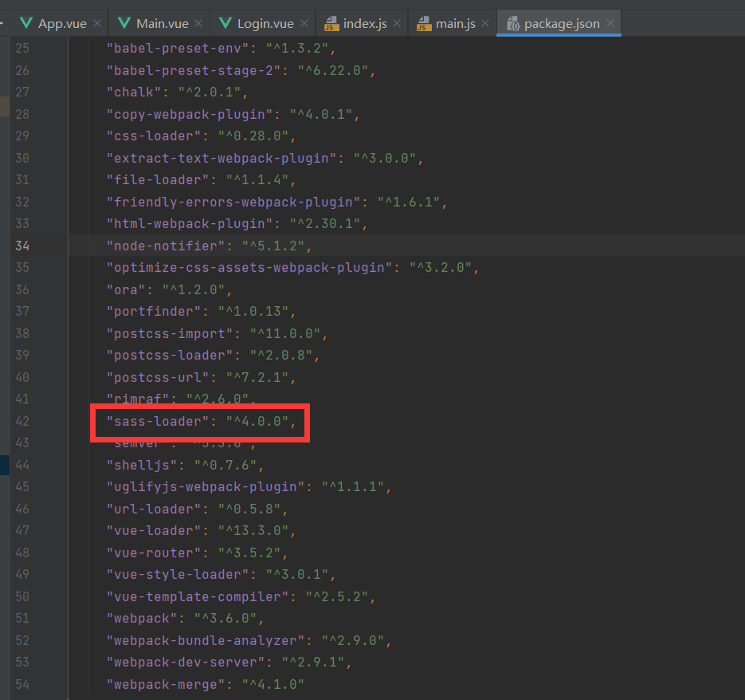
Task: Click the "postcss-loader" key
Action: click(x=170, y=356)
